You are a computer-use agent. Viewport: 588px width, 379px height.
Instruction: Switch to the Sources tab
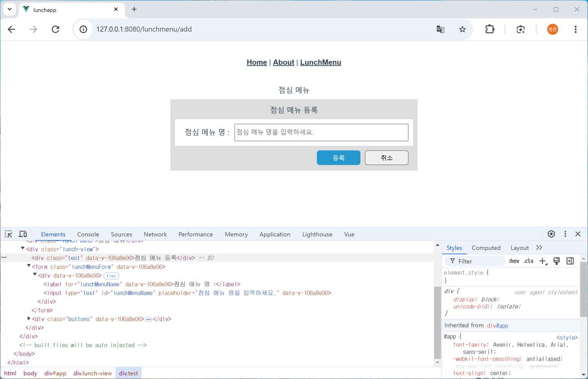(x=121, y=234)
